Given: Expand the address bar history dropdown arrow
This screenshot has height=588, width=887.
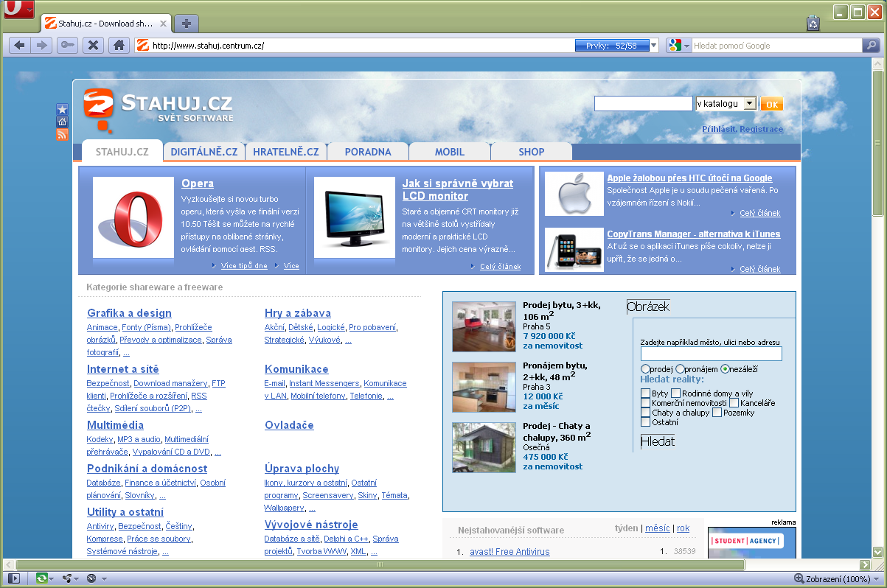Looking at the screenshot, I should pyautogui.click(x=654, y=46).
